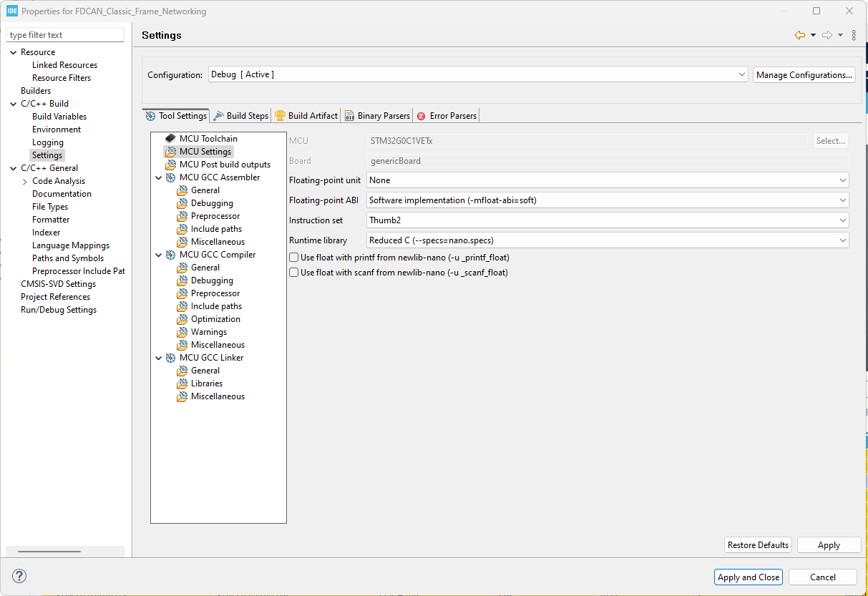Click the MCU Post build outputs icon
The width and height of the screenshot is (868, 596).
pos(170,165)
